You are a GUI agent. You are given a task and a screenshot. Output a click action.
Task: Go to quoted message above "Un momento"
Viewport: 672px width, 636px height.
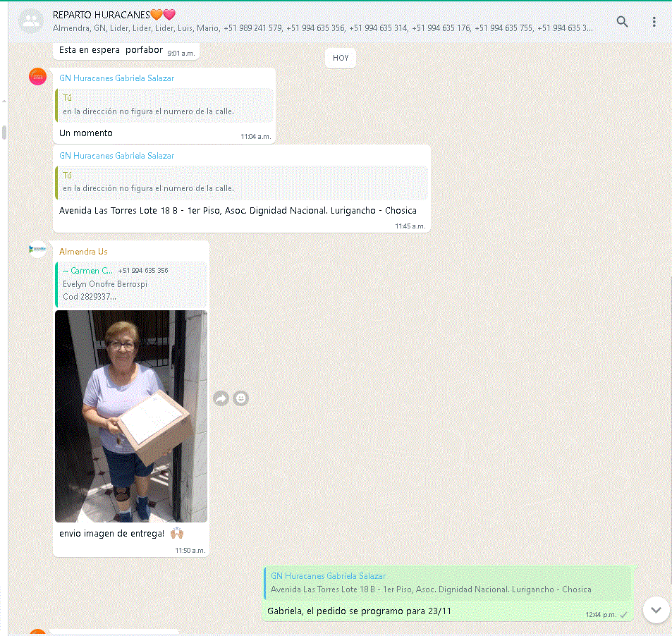[x=164, y=105]
